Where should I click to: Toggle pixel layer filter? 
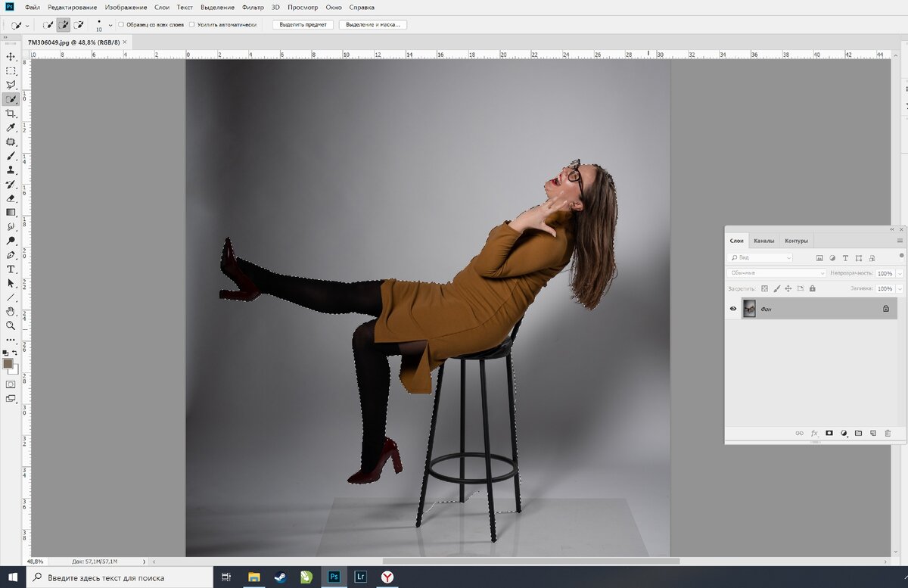coord(819,258)
